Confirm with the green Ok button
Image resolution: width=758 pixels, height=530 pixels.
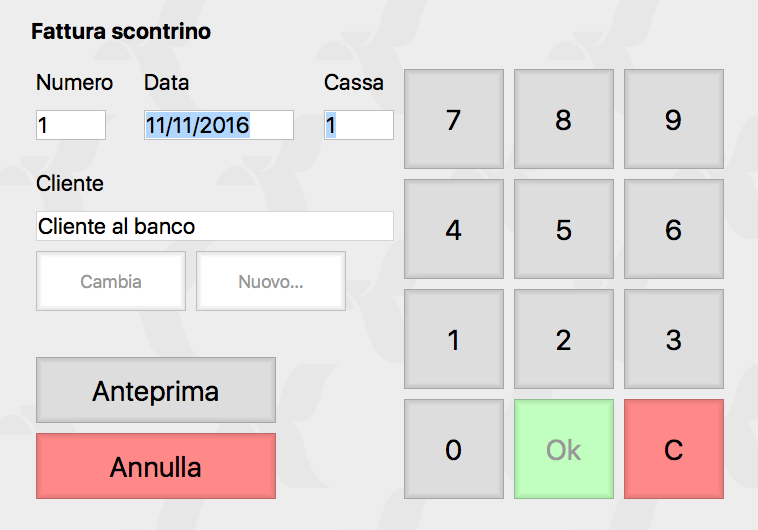(x=563, y=449)
